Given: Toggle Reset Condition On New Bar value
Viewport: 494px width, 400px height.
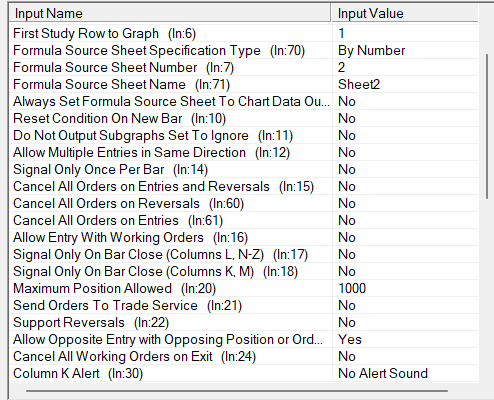Looking at the screenshot, I should 405,118.
